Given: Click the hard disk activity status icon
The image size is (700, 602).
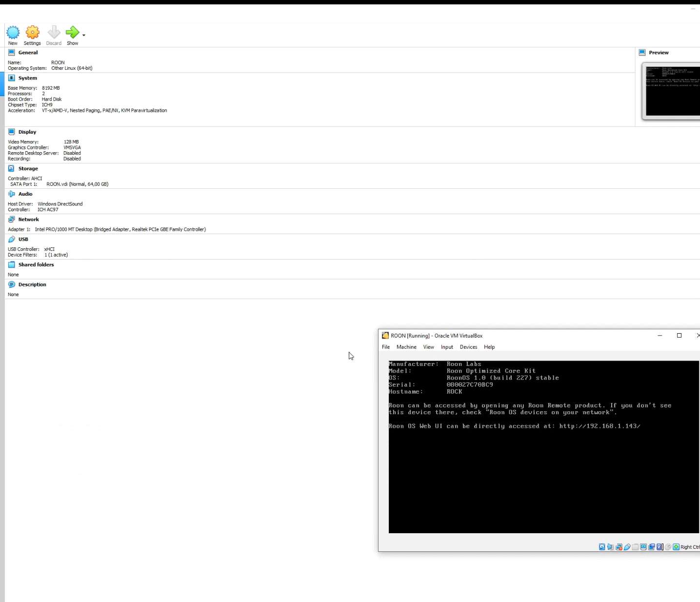Looking at the screenshot, I should [602, 547].
